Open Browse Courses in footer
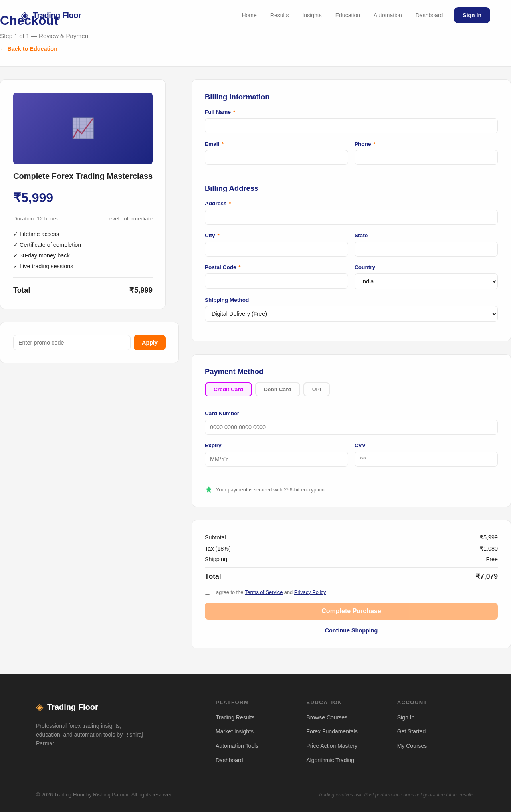 click(327, 717)
